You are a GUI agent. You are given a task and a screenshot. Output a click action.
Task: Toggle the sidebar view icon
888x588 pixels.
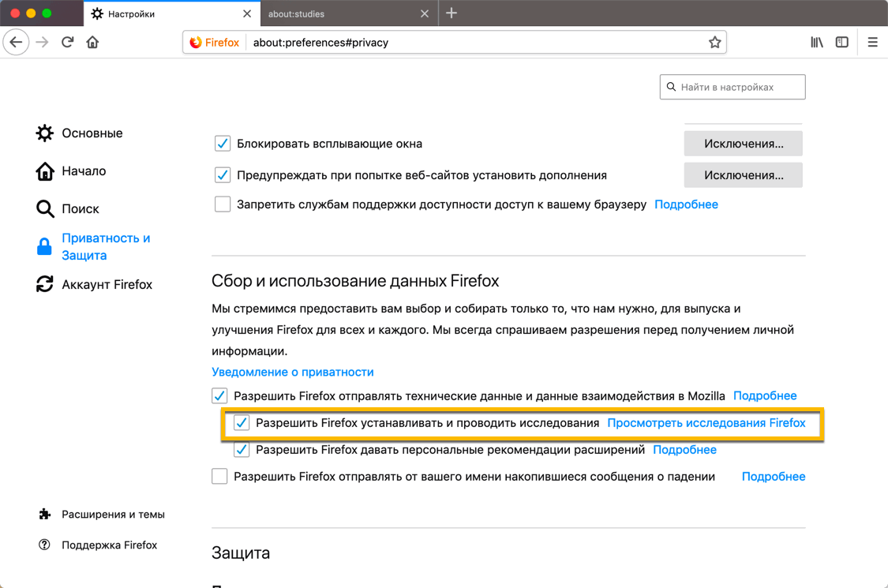pos(841,42)
